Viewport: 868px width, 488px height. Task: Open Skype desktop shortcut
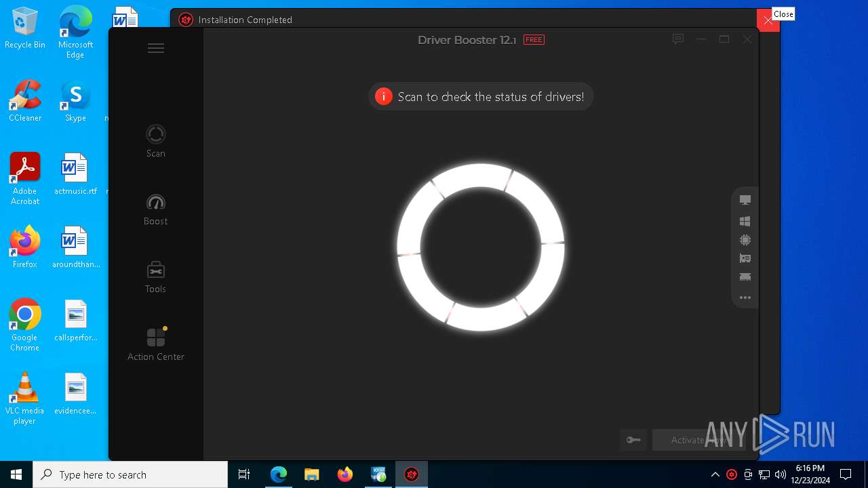pyautogui.click(x=75, y=101)
